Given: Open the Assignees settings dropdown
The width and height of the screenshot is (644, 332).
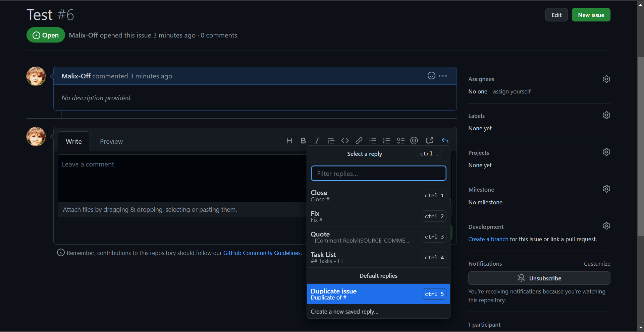Looking at the screenshot, I should click(x=606, y=79).
